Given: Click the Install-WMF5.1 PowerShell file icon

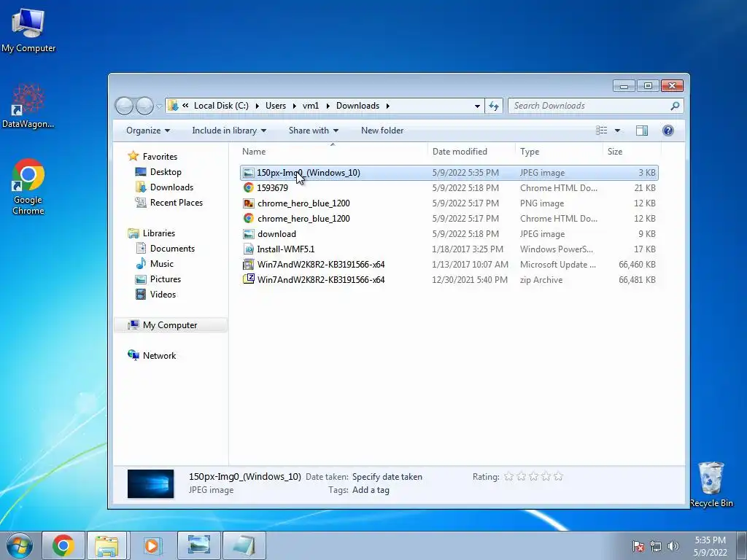Looking at the screenshot, I should pos(248,249).
